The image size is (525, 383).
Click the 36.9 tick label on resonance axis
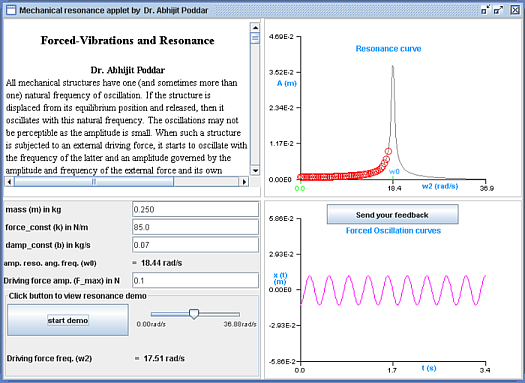tap(486, 188)
